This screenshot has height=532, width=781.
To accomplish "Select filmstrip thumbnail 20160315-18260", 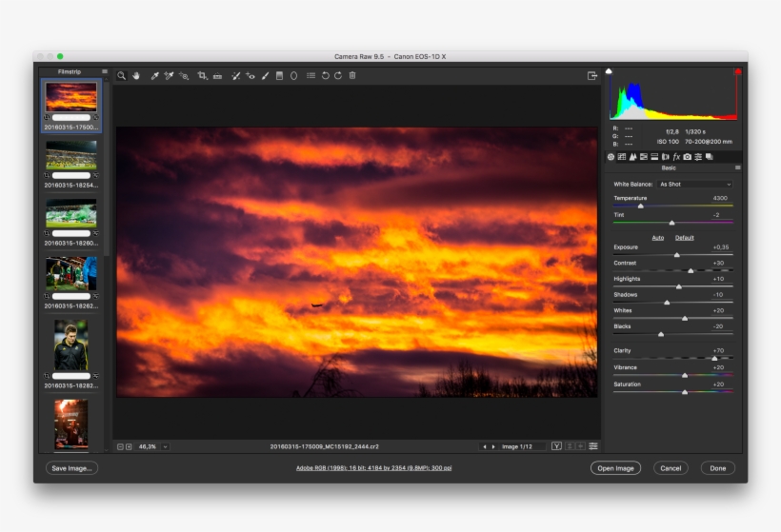I will point(71,213).
